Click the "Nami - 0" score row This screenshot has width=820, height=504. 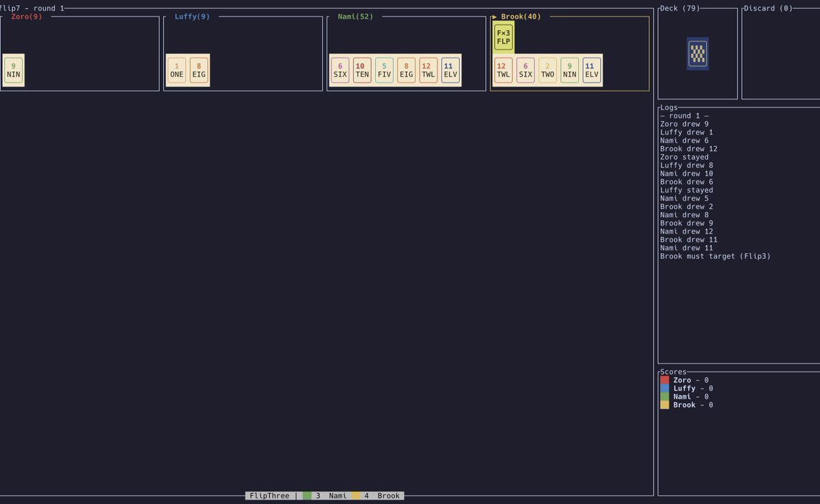(x=684, y=397)
